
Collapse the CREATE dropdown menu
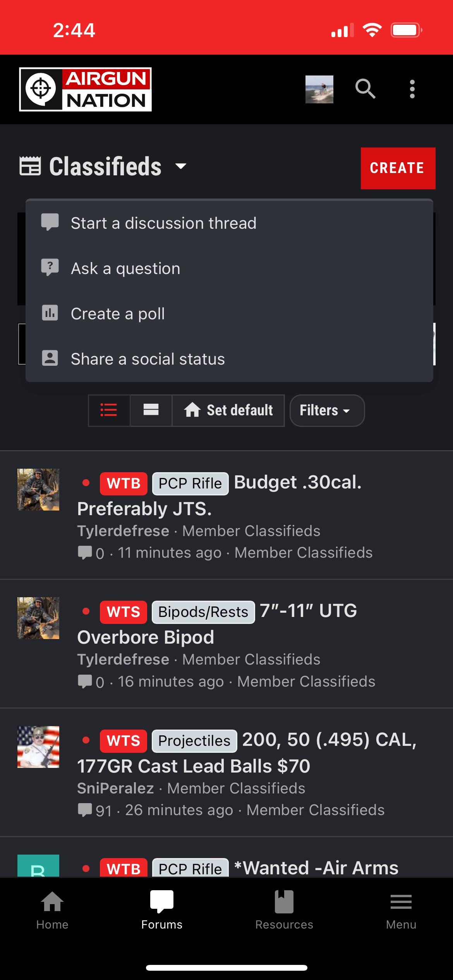coord(398,168)
